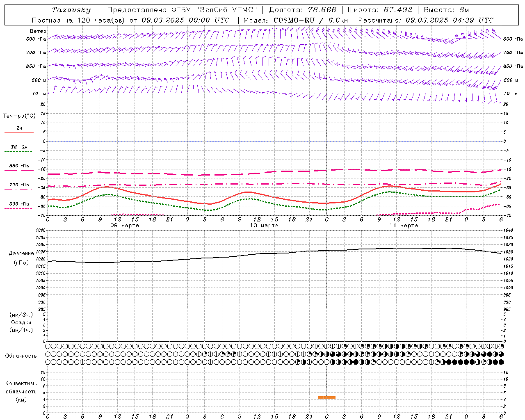Click the black surface pressure curve
The width and height of the screenshot is (525, 420).
tap(275, 254)
